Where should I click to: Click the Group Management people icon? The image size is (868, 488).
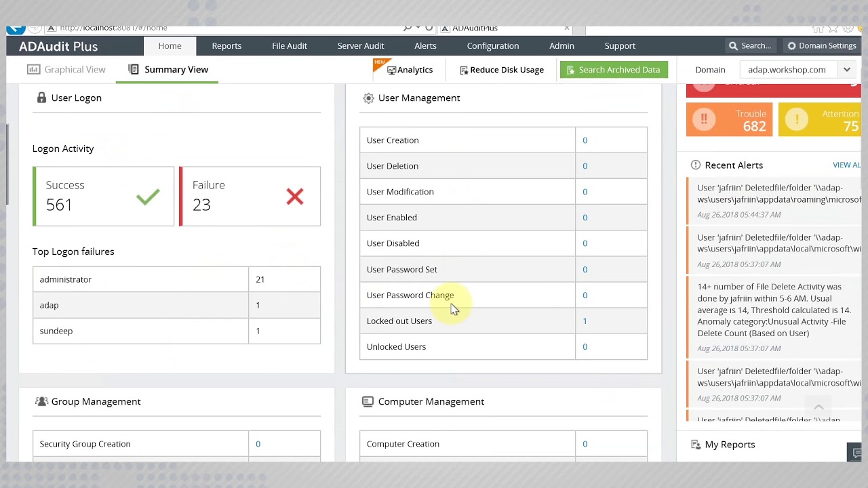(41, 401)
